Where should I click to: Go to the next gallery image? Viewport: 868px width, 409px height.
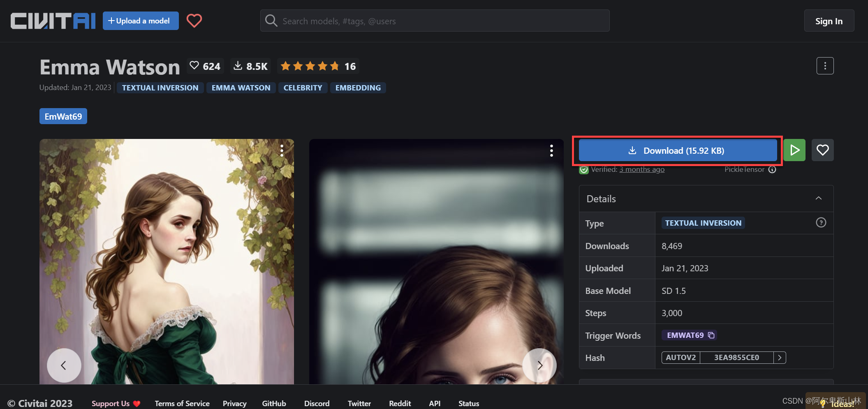(539, 365)
